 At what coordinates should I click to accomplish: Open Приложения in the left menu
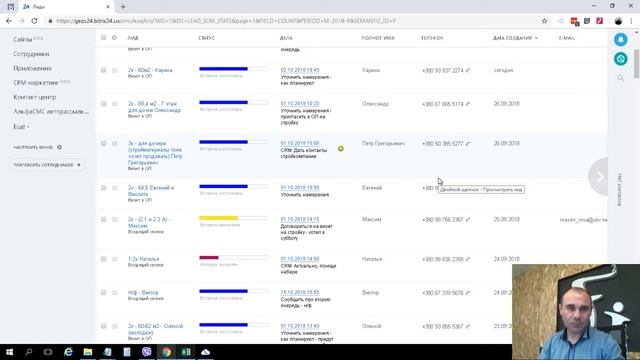coord(32,68)
